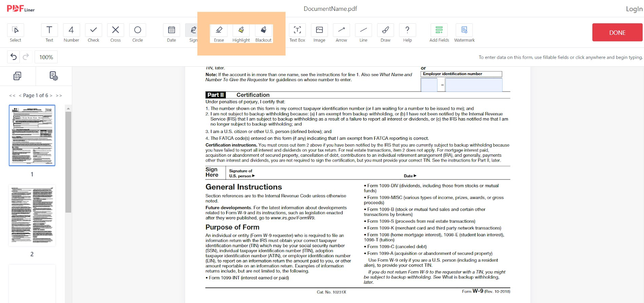Click the second Employer identification number field

click(474, 85)
